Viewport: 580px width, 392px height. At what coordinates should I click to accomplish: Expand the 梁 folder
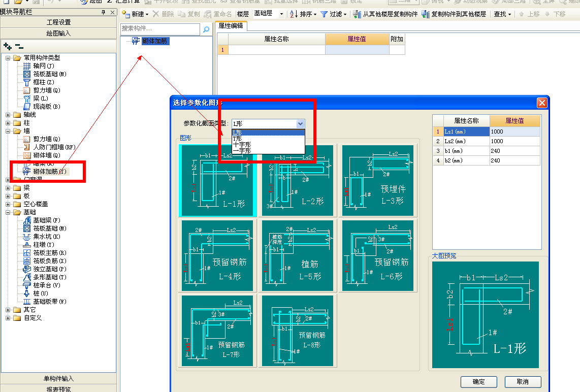(x=8, y=188)
